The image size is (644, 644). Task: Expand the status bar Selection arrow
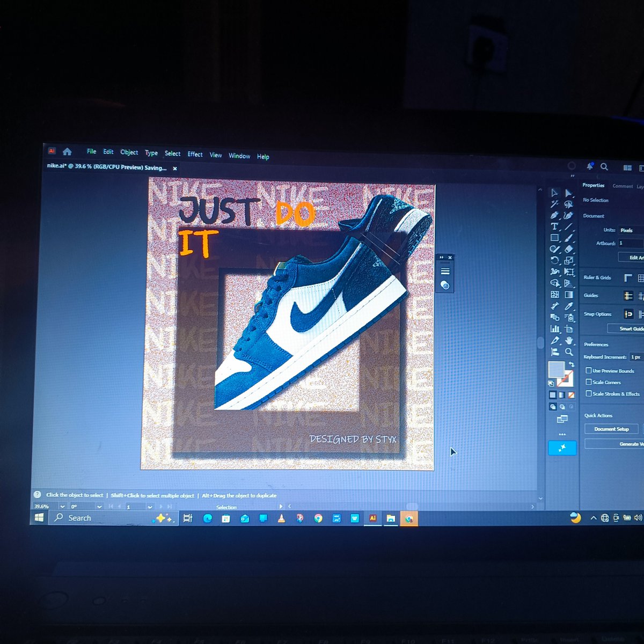(x=281, y=507)
